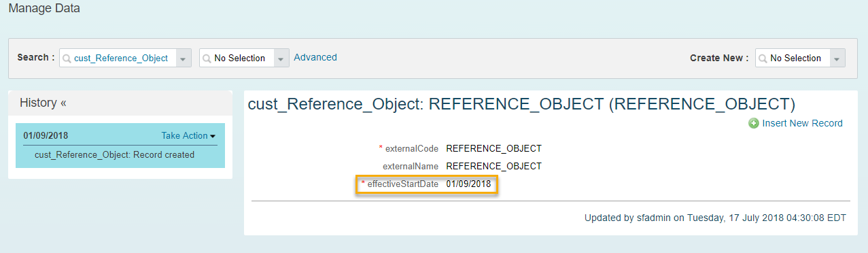
Task: Click the green plus Insert New Record icon
Action: point(754,124)
